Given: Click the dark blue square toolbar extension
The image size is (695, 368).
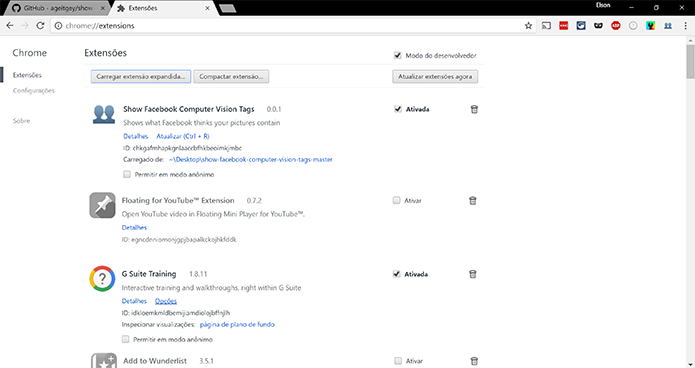Looking at the screenshot, I should [581, 26].
